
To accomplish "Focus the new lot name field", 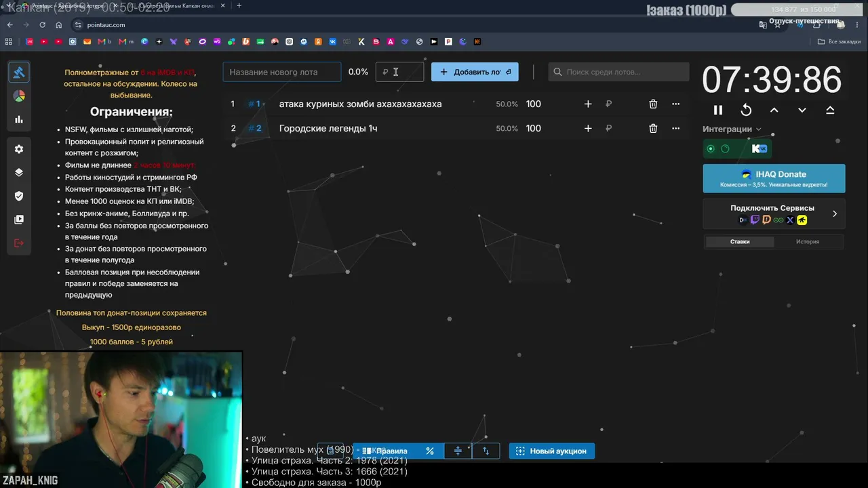I will 282,72.
